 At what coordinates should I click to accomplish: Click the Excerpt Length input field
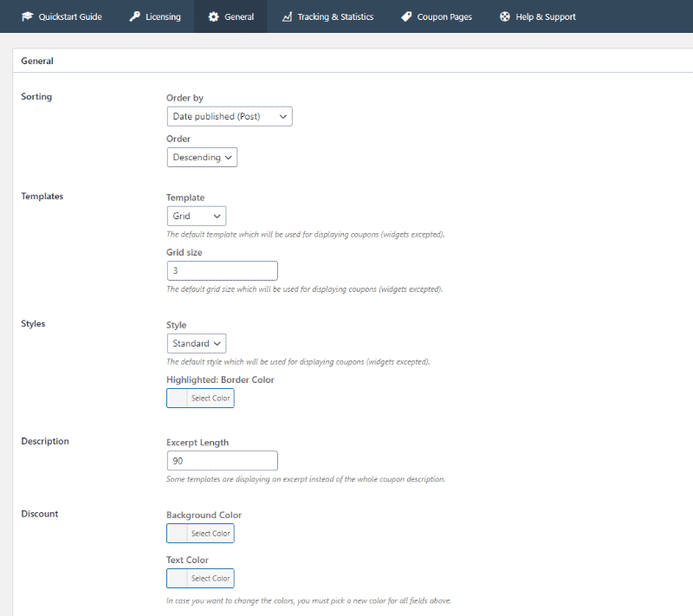coord(223,461)
